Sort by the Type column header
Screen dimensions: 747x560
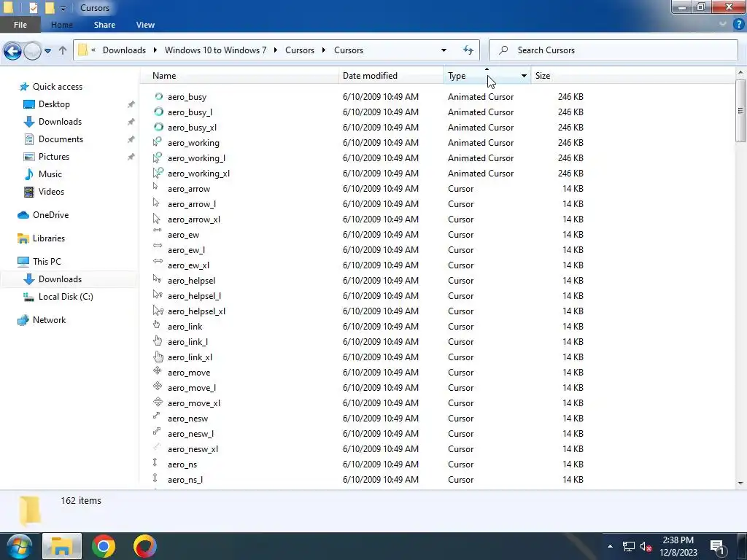480,76
